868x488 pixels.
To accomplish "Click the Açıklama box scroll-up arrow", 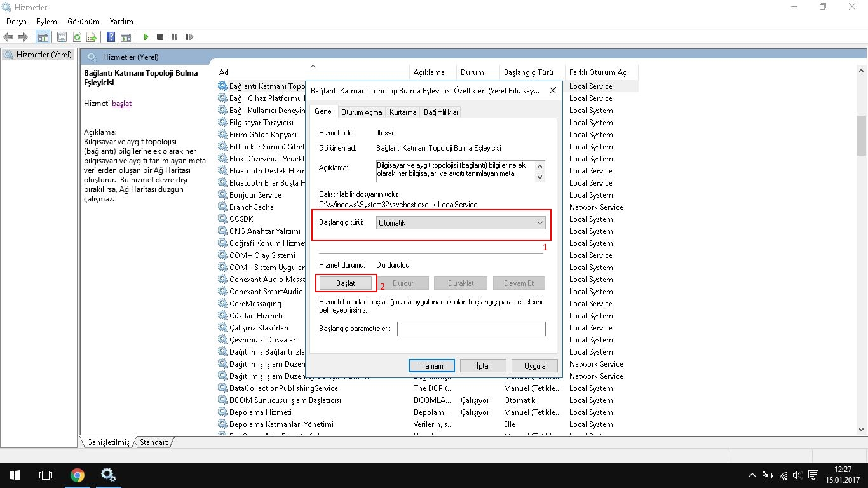I will 540,166.
